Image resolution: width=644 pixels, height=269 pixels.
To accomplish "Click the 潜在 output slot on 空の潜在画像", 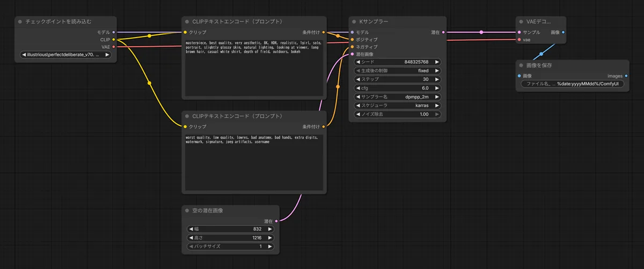I will tap(276, 221).
